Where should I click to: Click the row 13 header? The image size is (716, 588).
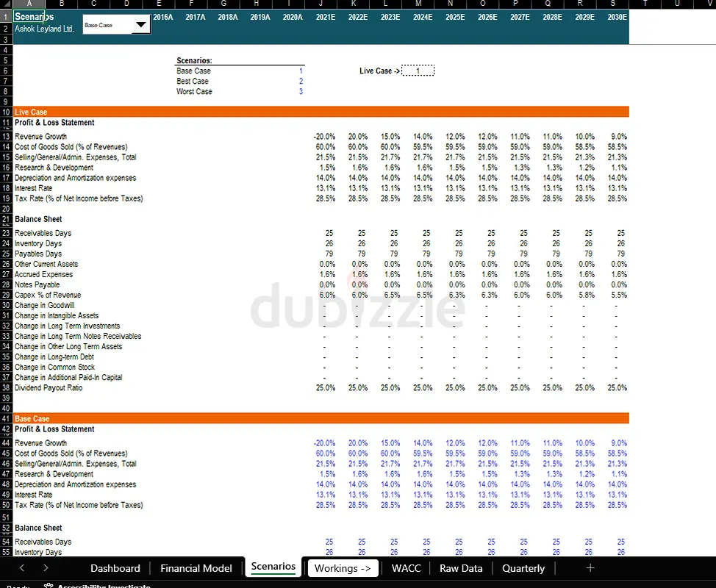click(x=7, y=136)
